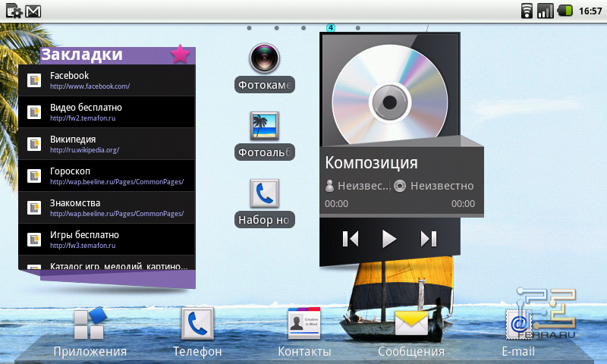The image size is (607, 364).
Task: Tap the pink star in Закладки header
Action: tap(180, 54)
